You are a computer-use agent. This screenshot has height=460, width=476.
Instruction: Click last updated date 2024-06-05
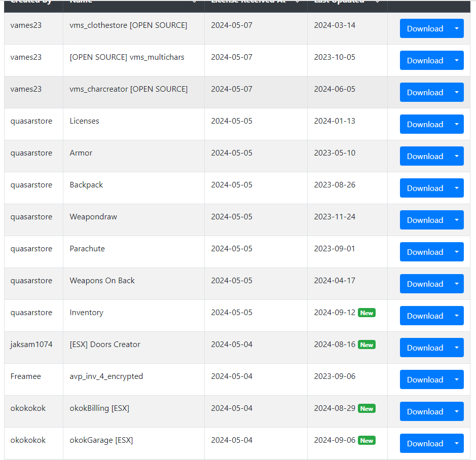click(335, 89)
